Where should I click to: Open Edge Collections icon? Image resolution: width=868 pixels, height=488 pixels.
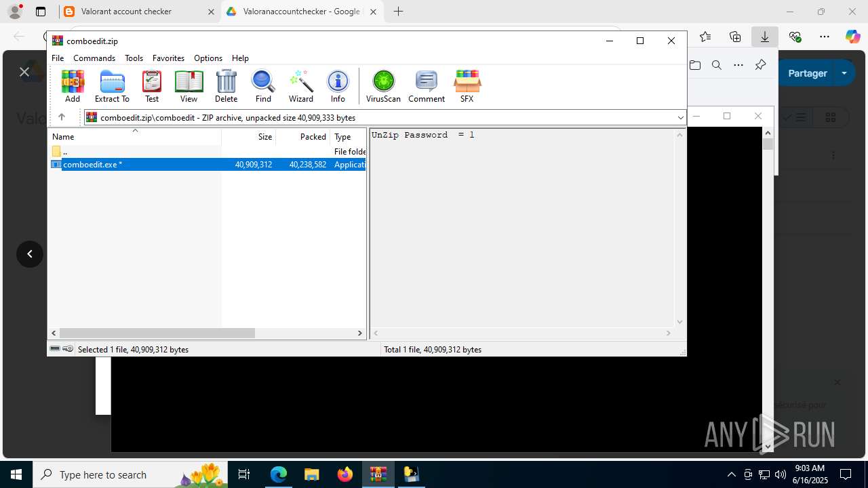point(735,37)
